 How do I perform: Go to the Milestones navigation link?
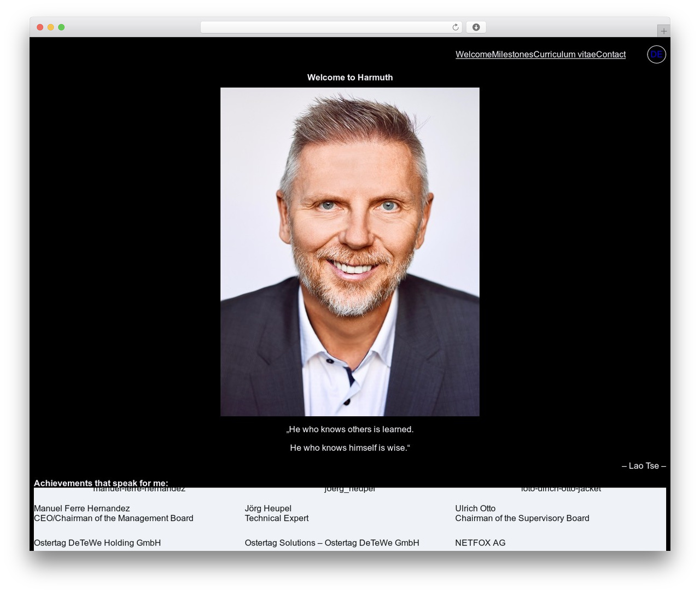[x=512, y=54]
